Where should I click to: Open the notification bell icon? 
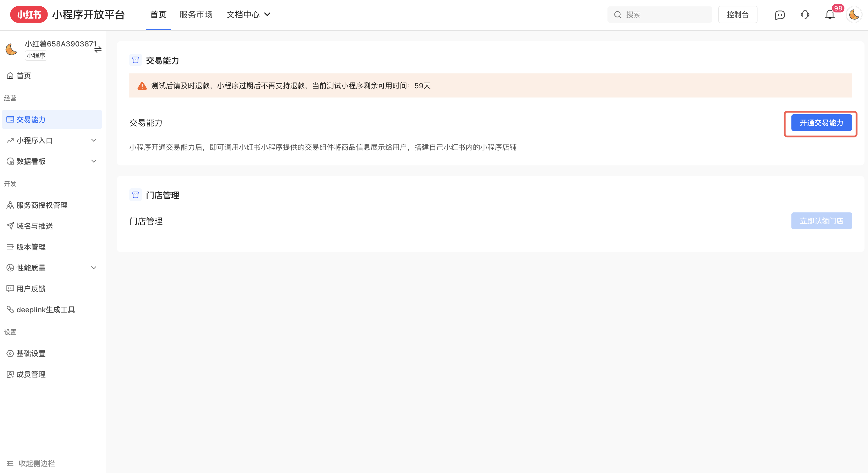[830, 15]
